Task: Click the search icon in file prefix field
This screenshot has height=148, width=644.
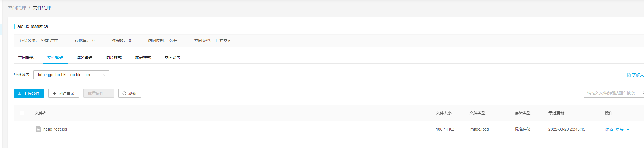Action: tap(643, 93)
